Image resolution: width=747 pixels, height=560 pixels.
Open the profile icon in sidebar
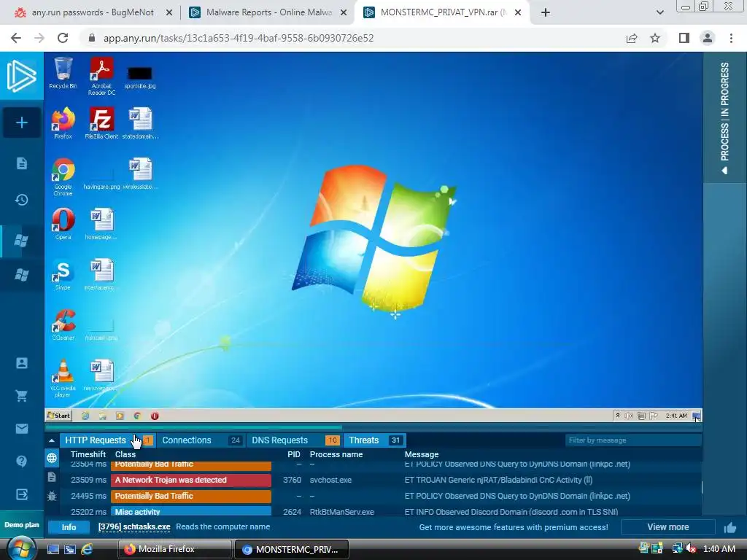(21, 363)
